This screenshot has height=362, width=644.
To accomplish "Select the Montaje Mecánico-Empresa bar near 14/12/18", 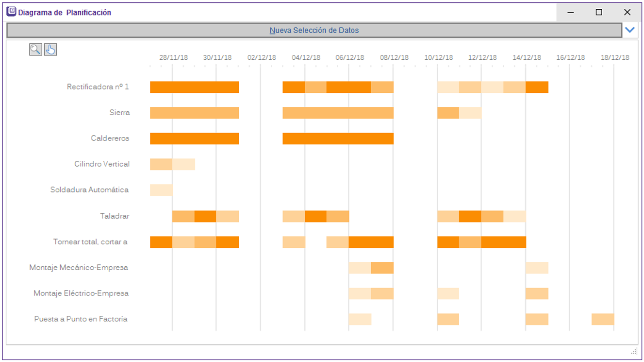I will coord(537,268).
